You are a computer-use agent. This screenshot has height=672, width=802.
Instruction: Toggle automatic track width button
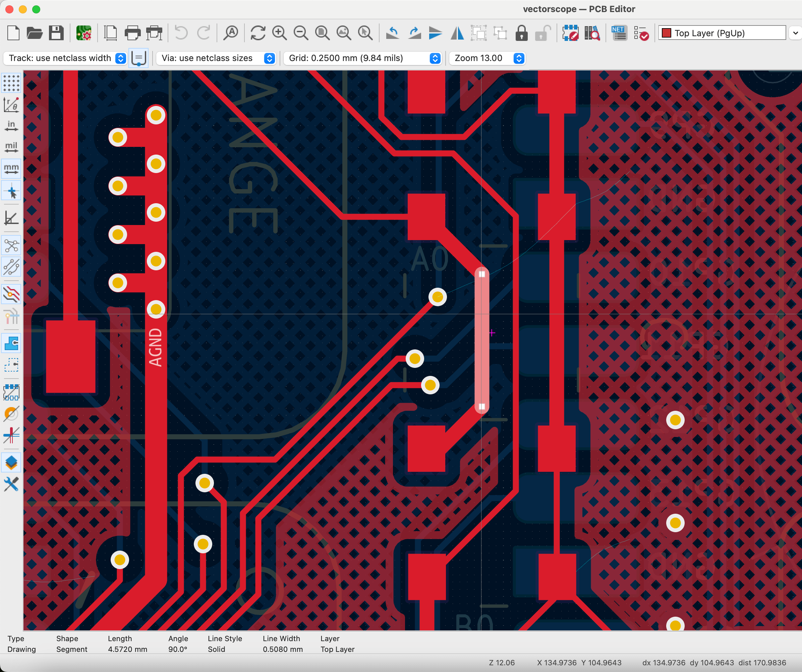point(138,58)
